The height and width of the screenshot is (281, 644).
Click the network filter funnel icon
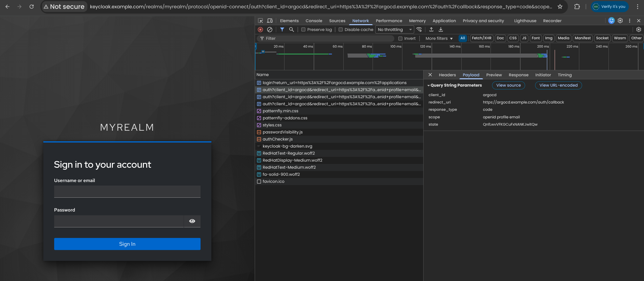click(282, 29)
